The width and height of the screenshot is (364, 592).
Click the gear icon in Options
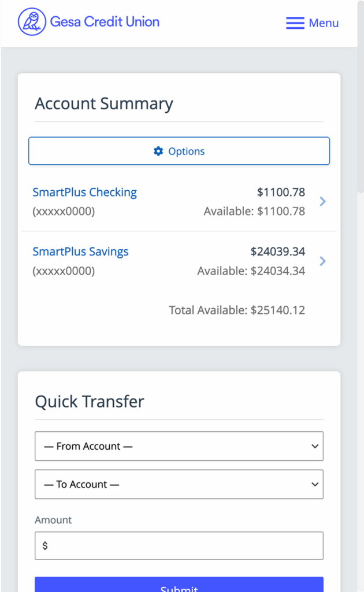tap(158, 151)
